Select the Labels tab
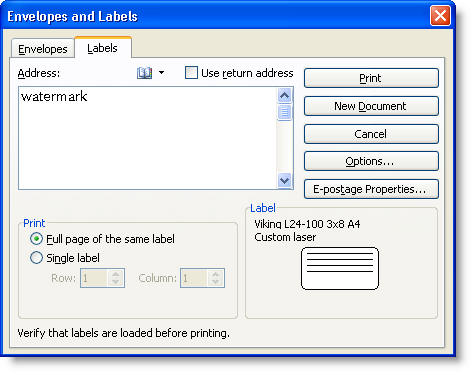This screenshot has height=375, width=474. 103,48
